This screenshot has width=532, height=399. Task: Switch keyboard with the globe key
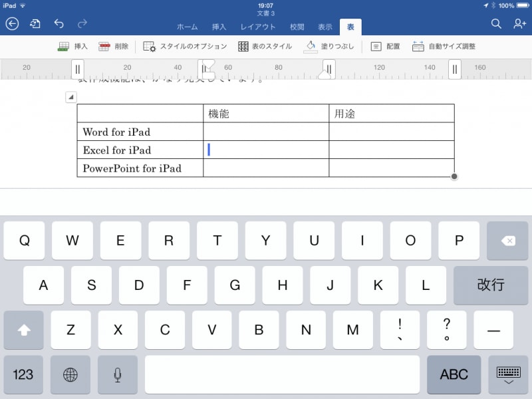(x=70, y=374)
